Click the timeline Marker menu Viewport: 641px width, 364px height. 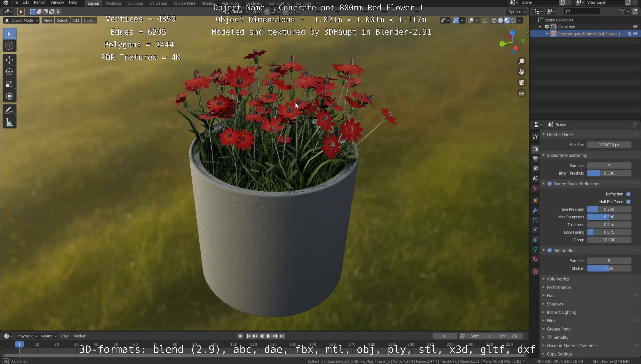point(79,336)
